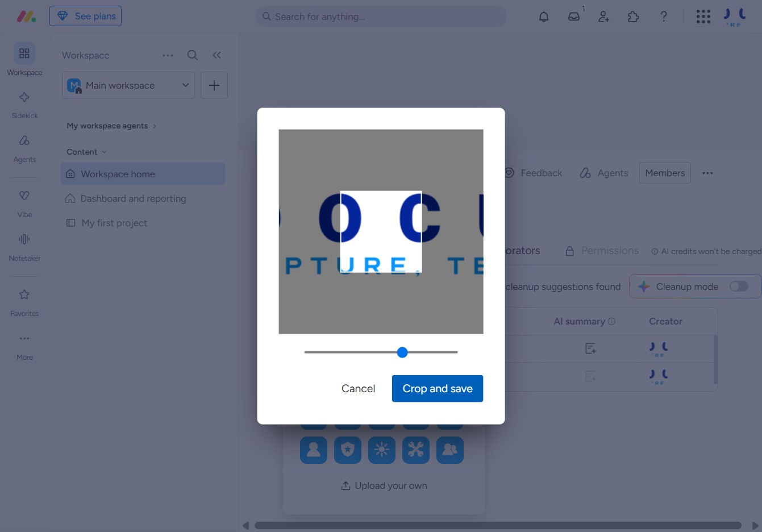Switch to the Permissions tab
Screen dimensions: 762x532
(x=602, y=251)
